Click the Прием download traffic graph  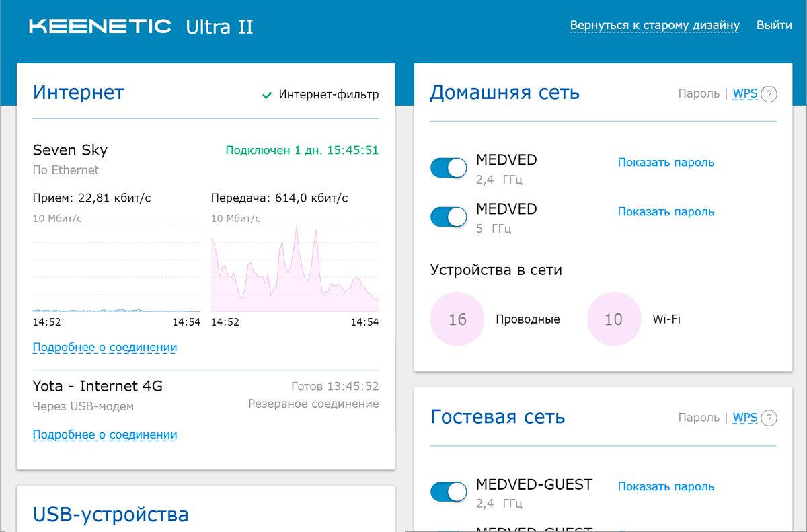[116, 269]
